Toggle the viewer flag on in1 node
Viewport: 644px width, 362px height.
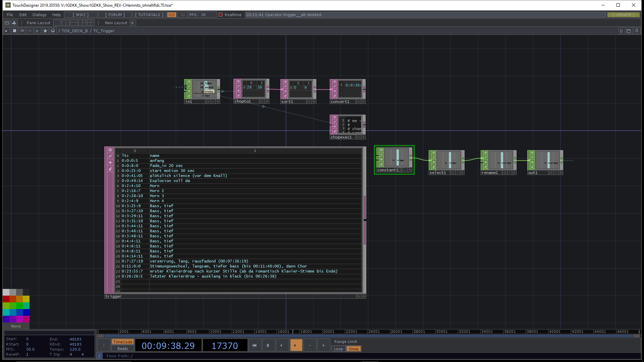tap(189, 82)
